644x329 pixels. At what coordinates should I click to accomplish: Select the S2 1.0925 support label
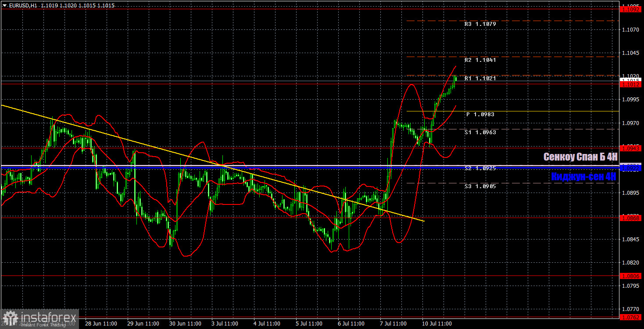(x=480, y=168)
